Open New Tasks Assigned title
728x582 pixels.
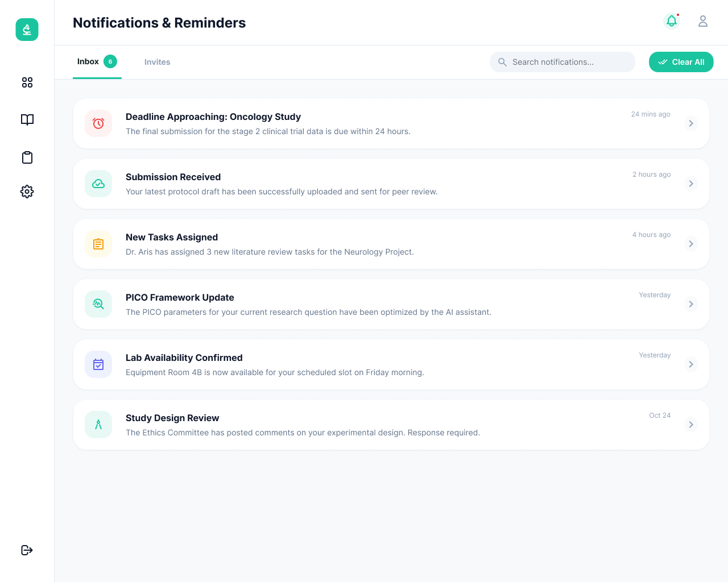click(172, 237)
